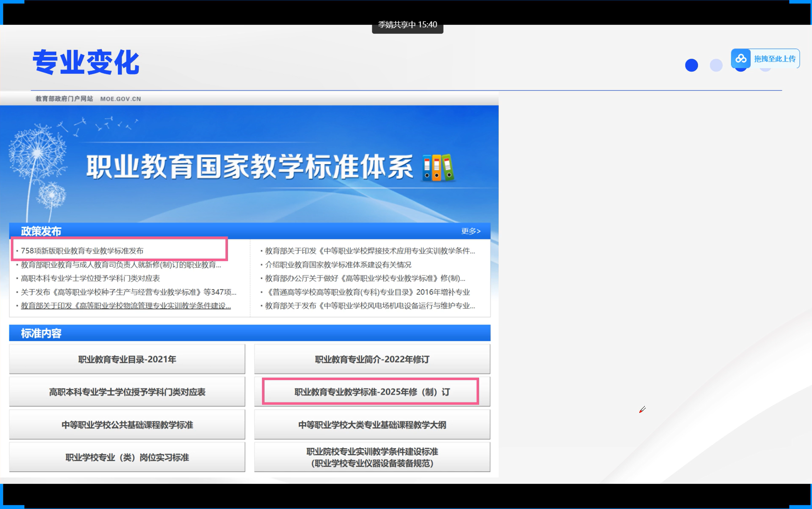Open 关于发布《高等职业学校种子生产与经营专业教学标准》等347项 link
This screenshot has height=509, width=812.
129,292
